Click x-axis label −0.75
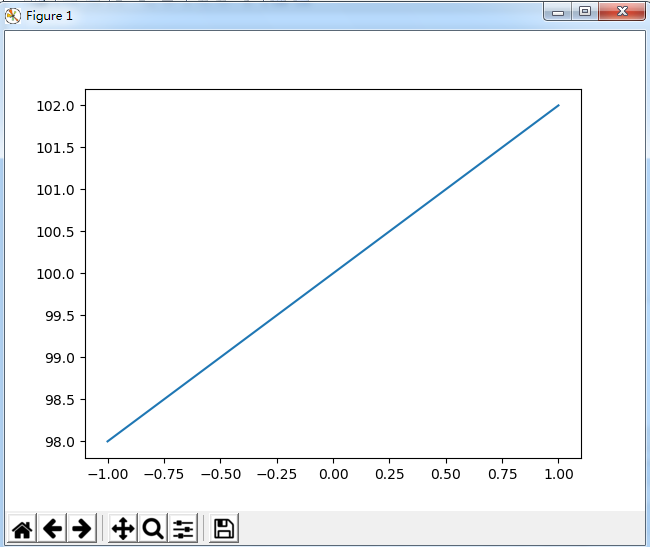The image size is (650, 547). [164, 474]
